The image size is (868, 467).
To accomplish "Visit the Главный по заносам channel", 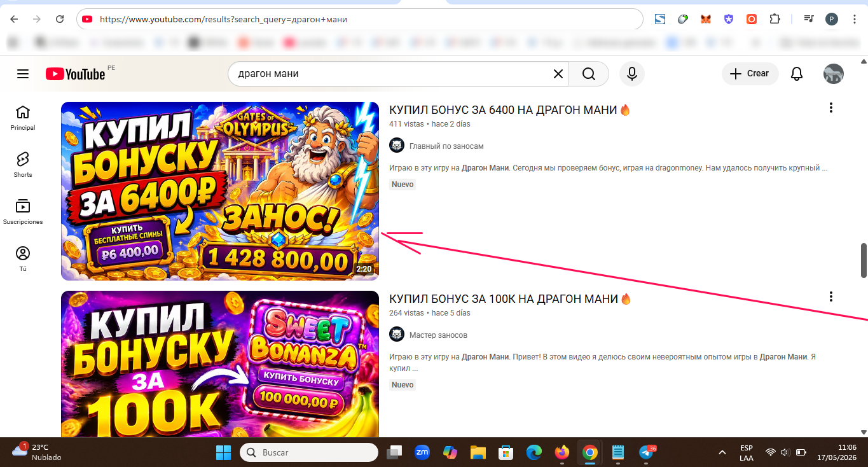I will pyautogui.click(x=446, y=146).
